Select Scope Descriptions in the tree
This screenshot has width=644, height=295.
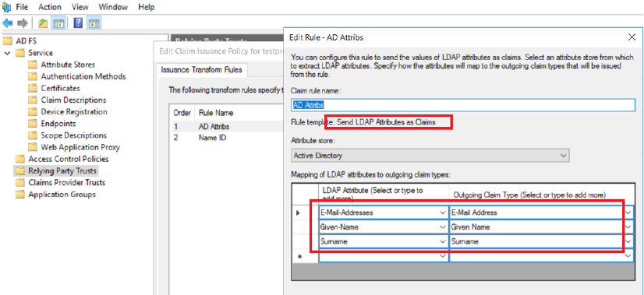(x=73, y=135)
